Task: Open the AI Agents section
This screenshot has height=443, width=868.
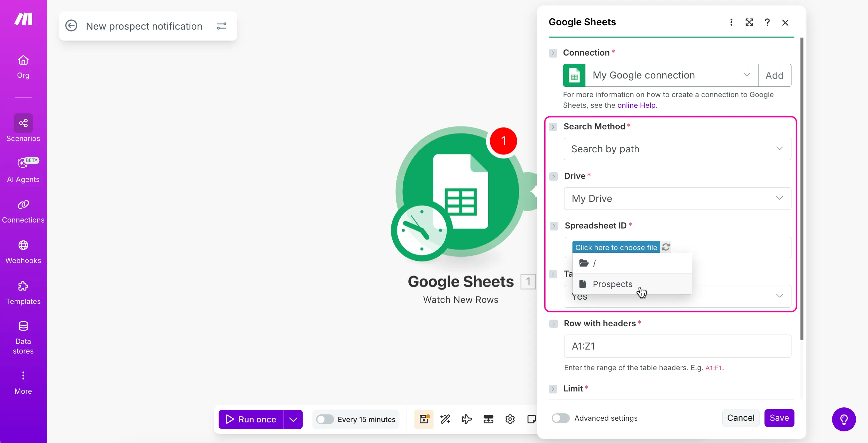Action: pos(23,170)
